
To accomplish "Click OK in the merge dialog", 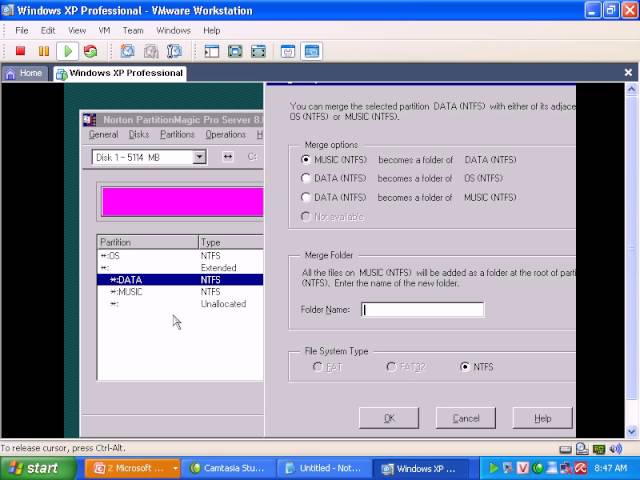I will [389, 418].
